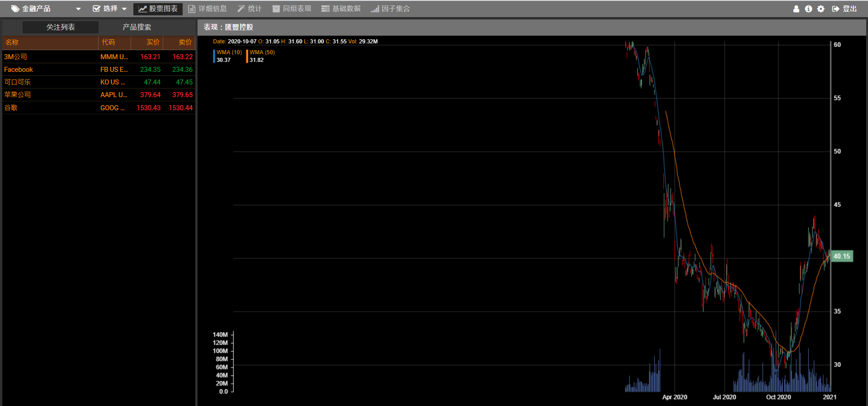Click the user profile icon

[x=796, y=9]
